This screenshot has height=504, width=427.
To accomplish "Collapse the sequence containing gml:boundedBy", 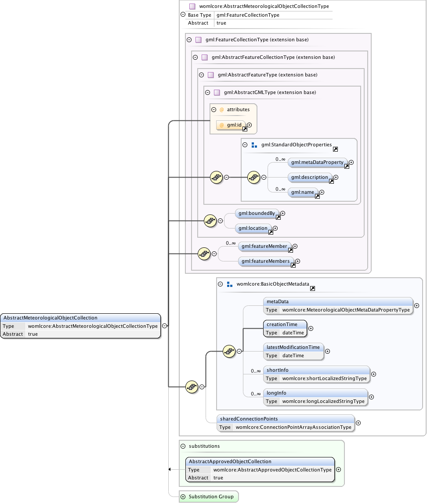I will (220, 221).
